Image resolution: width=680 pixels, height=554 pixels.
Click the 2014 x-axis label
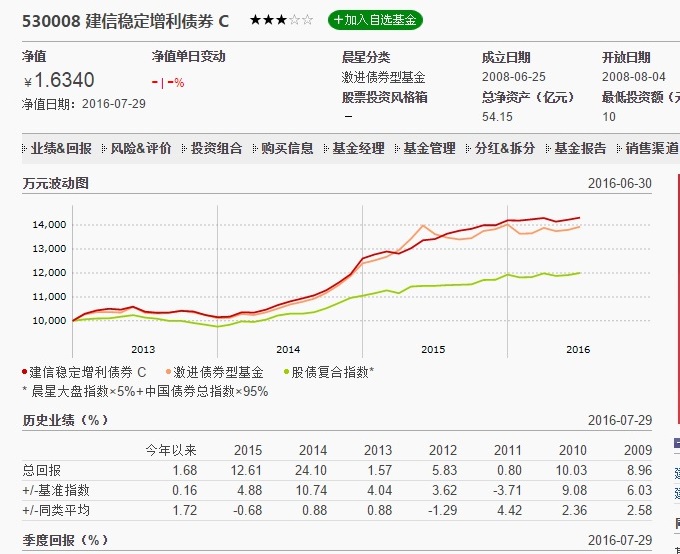click(288, 350)
